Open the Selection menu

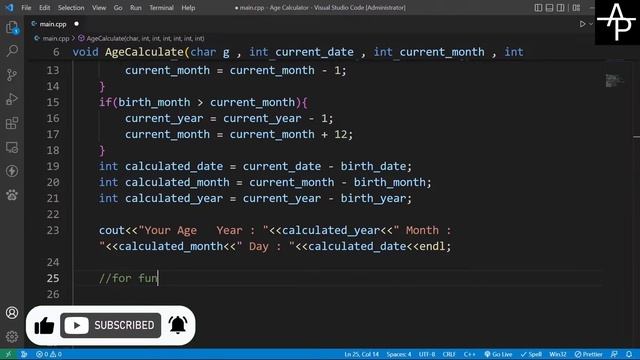coord(71,8)
